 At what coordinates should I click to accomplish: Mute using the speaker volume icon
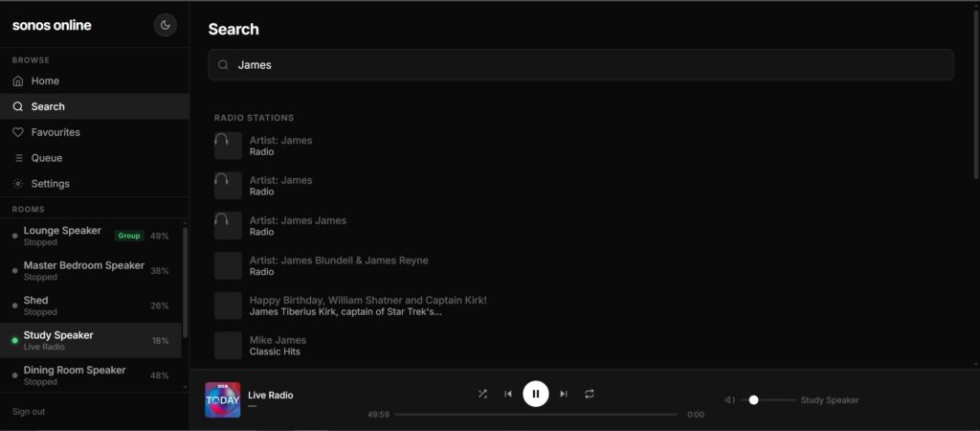coord(729,399)
